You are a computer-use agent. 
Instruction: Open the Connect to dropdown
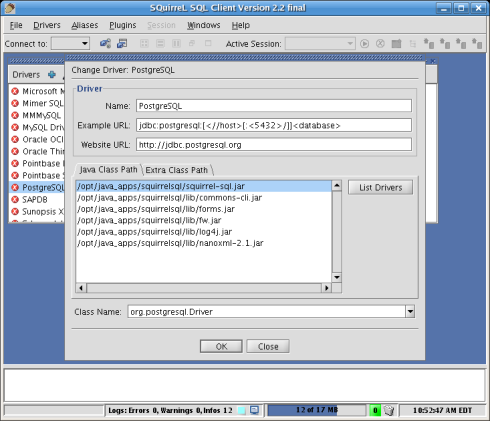[70, 44]
